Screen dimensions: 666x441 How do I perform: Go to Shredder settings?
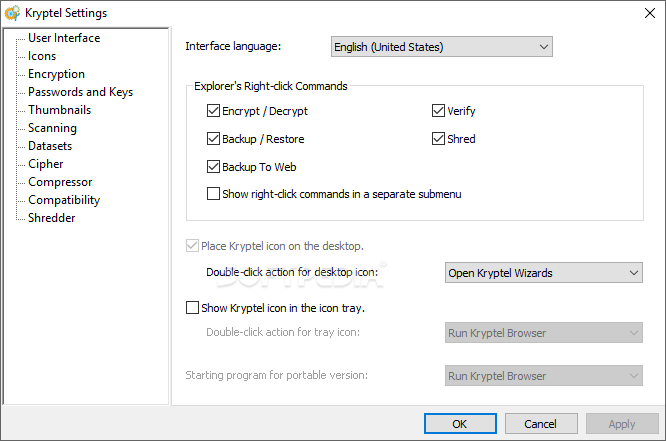point(52,218)
